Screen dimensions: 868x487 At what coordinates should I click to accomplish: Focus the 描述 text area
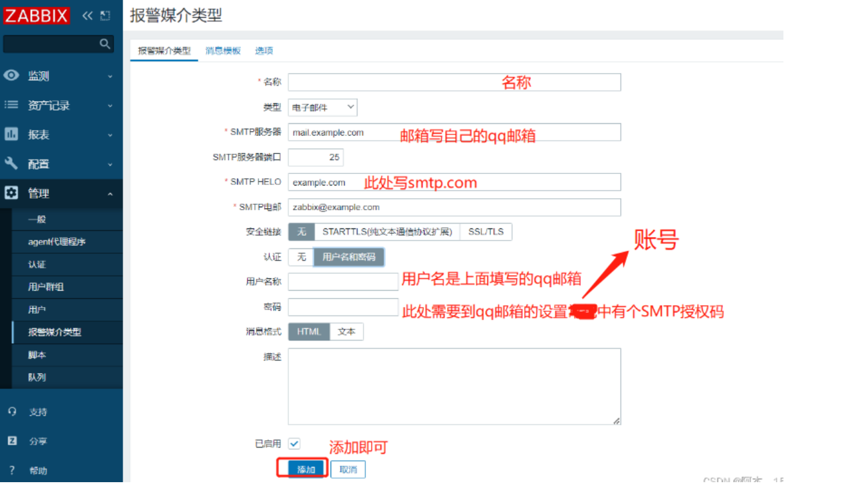[x=454, y=387]
